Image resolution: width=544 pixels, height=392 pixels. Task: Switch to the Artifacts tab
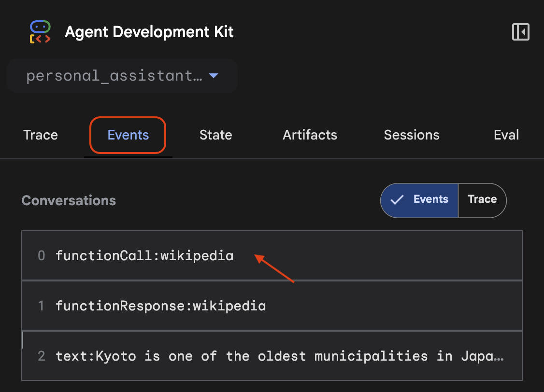click(x=309, y=135)
